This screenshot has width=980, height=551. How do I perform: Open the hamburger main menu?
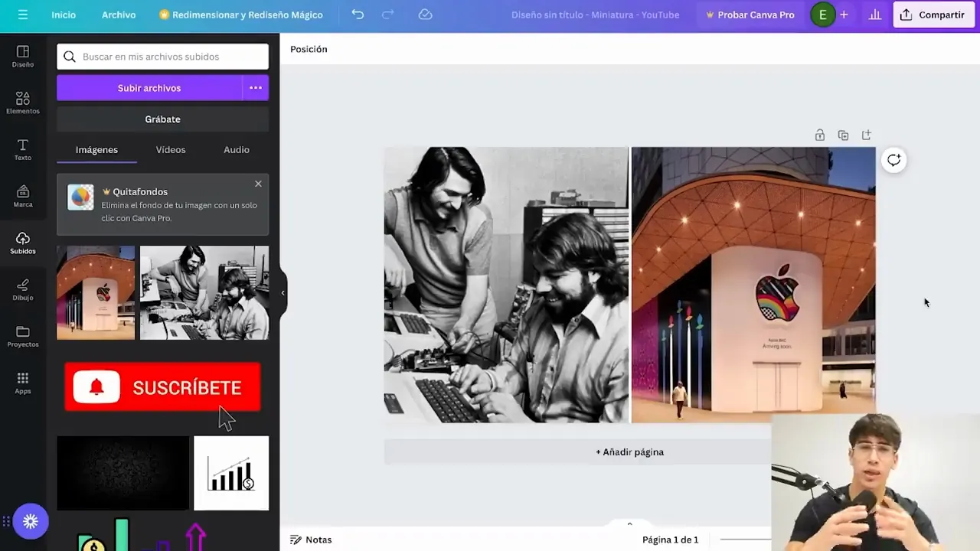[23, 15]
